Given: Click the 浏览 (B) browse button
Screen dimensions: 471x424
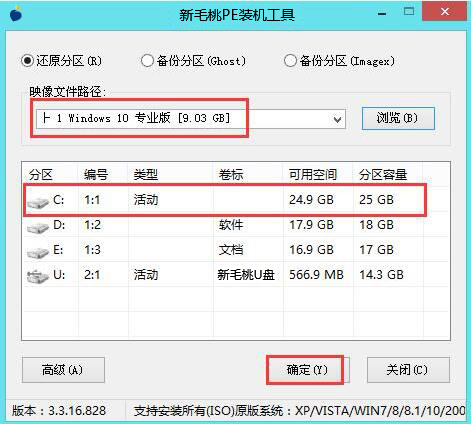Looking at the screenshot, I should [x=398, y=118].
